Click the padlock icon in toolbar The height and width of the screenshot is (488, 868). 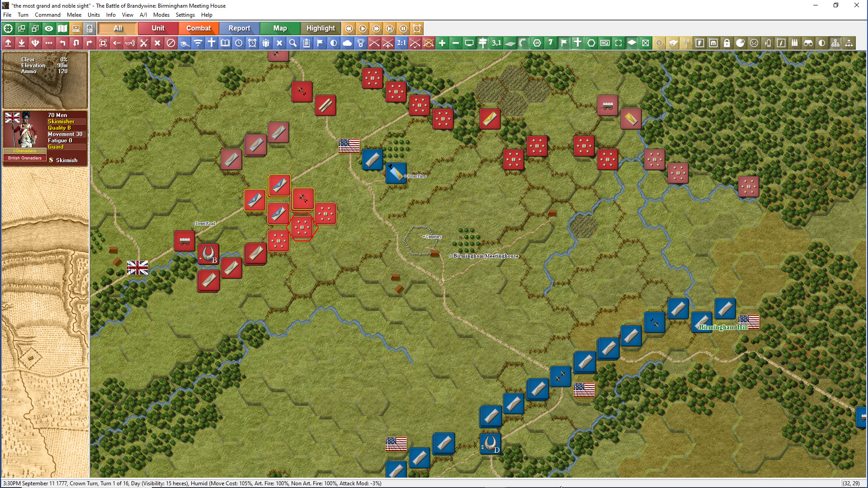(727, 43)
